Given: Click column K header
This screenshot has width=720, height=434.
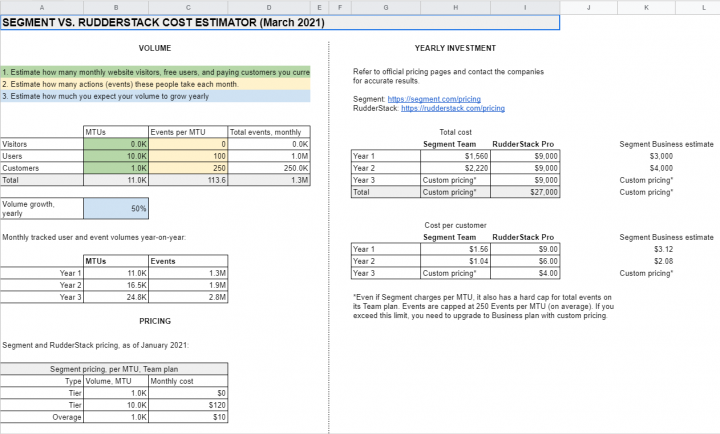Looking at the screenshot, I should (x=646, y=7).
